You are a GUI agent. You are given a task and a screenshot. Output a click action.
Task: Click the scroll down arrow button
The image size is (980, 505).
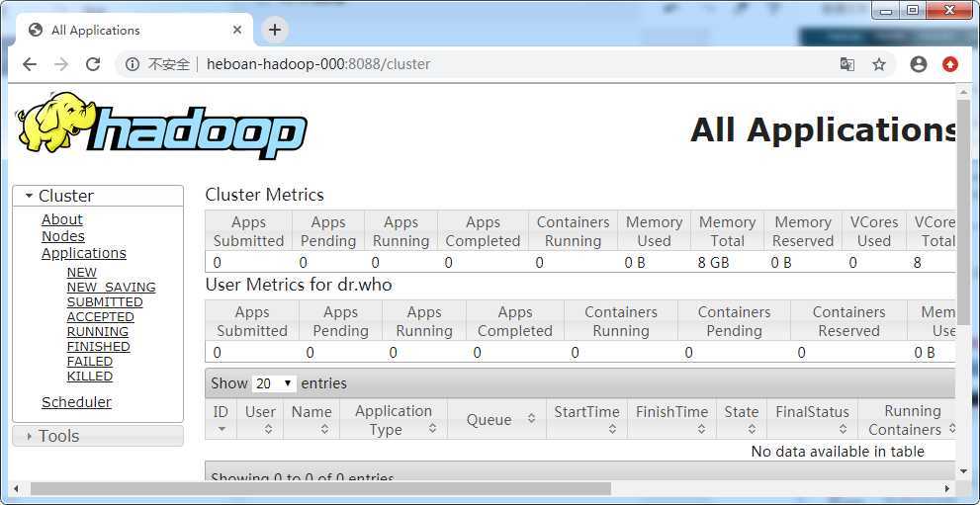(962, 471)
